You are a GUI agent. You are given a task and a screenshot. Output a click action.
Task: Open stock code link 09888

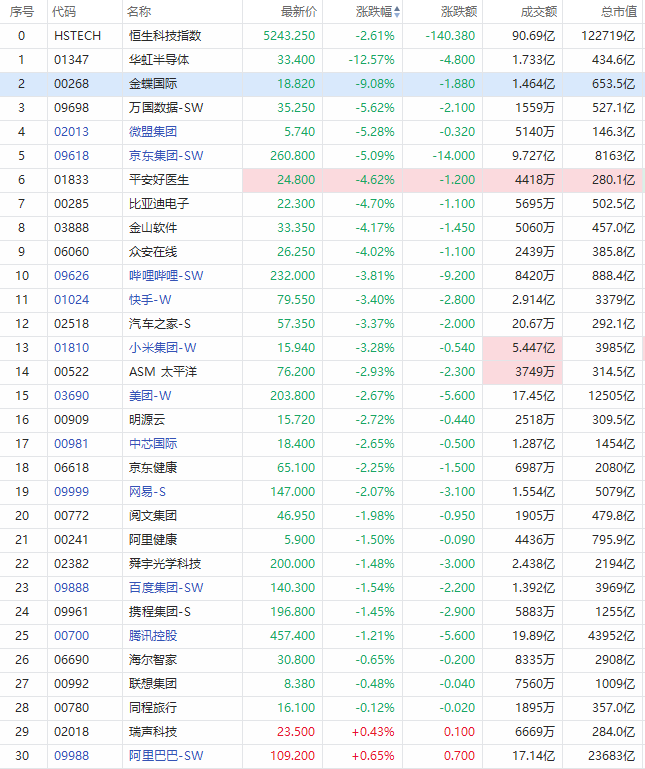point(71,588)
